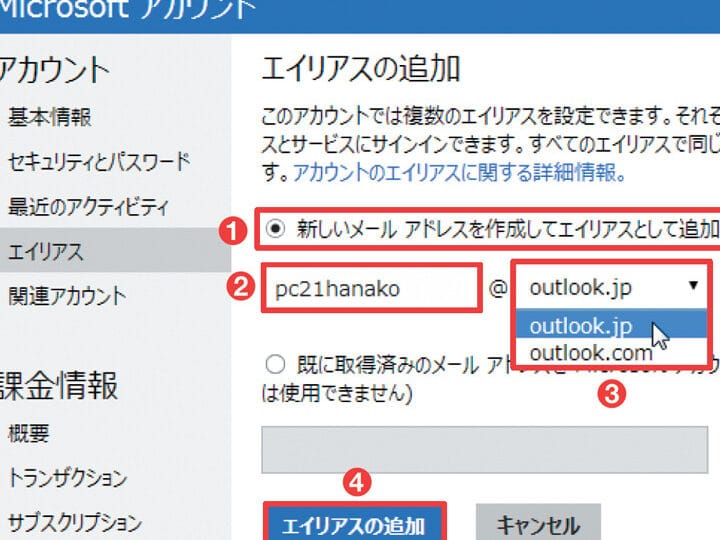Choose outlook.com from the dropdown list

[611, 352]
